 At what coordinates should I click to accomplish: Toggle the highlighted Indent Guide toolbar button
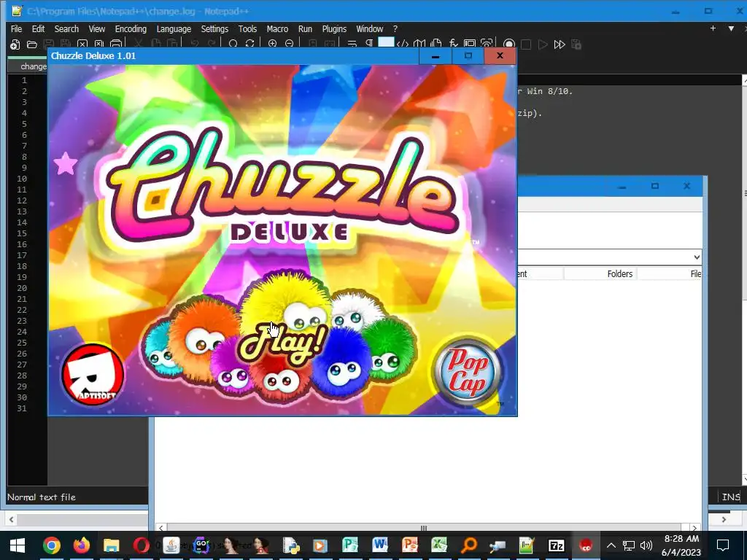pos(386,43)
